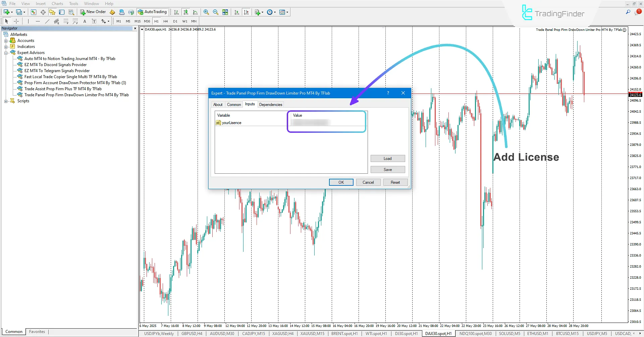The image size is (644, 337).
Task: Switch chart to candlestick display
Action: [185, 12]
